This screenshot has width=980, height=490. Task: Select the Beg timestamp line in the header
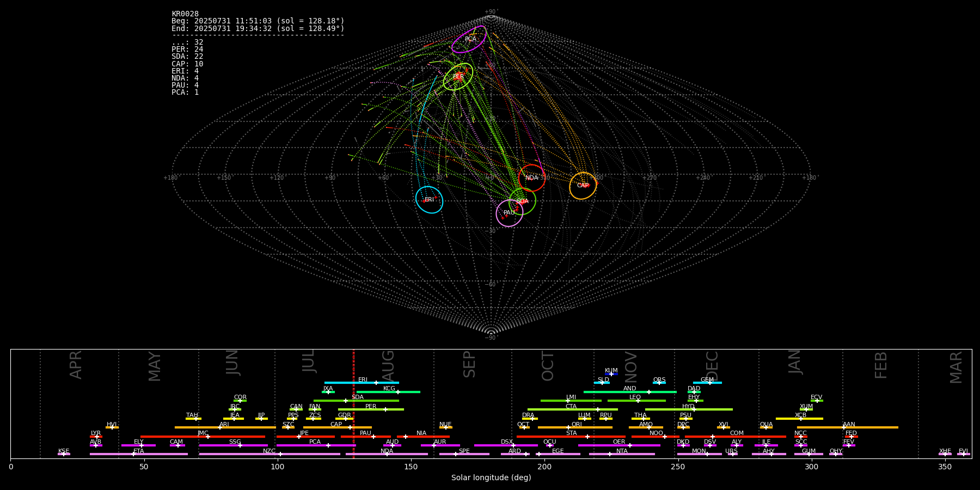(258, 21)
